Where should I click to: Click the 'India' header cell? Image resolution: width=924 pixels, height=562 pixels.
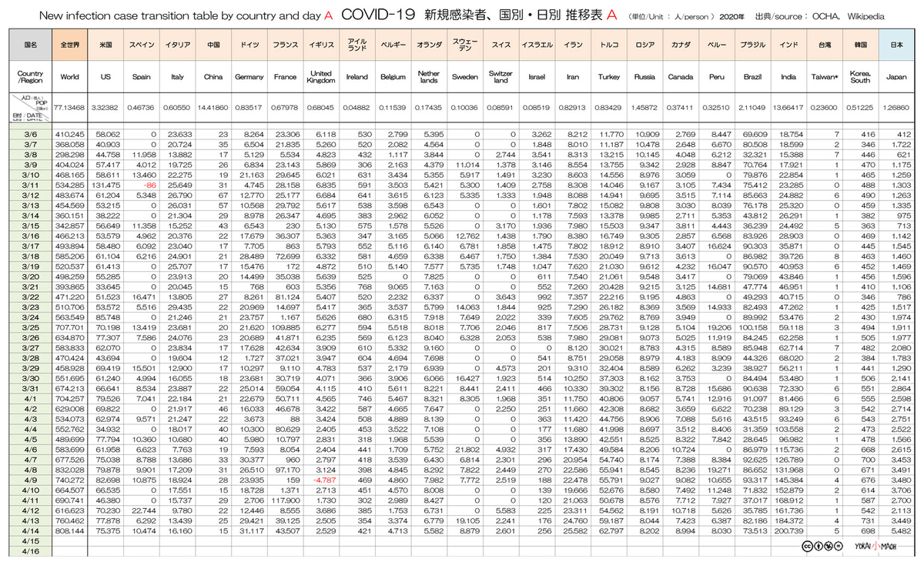click(x=788, y=78)
